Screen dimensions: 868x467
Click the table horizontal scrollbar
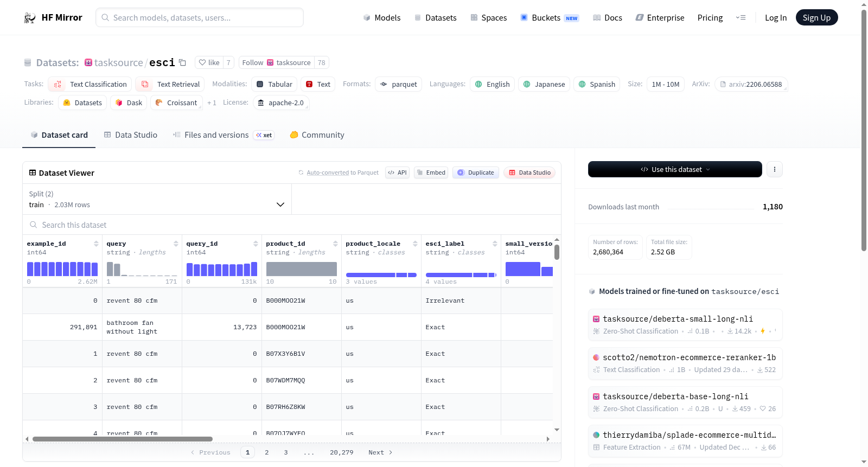pyautogui.click(x=123, y=439)
